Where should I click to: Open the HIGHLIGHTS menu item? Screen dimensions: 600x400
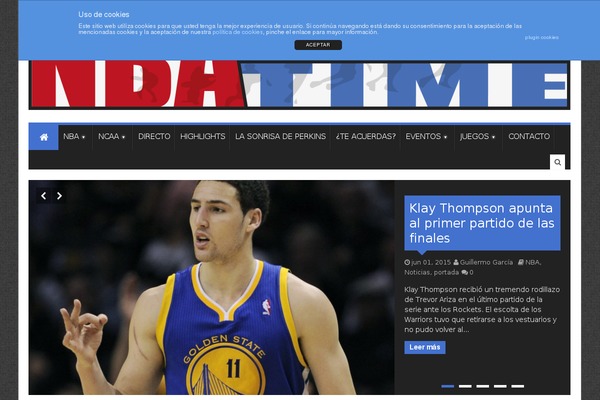click(x=202, y=137)
